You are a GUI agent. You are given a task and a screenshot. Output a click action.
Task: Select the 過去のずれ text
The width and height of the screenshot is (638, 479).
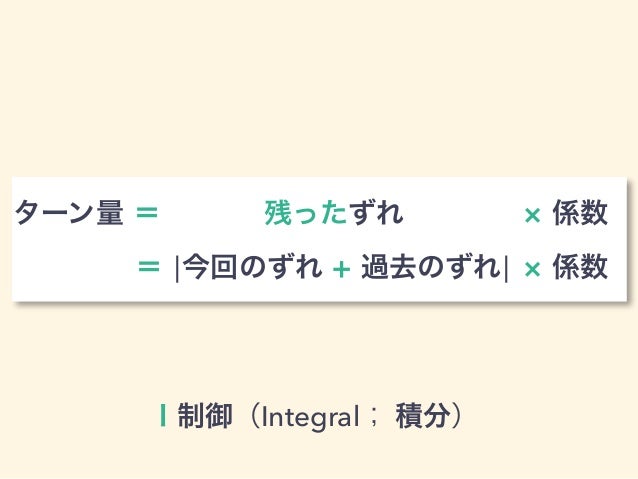click(431, 267)
